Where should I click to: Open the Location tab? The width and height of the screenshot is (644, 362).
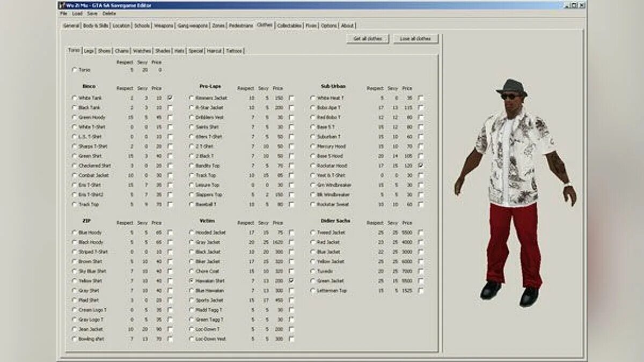pos(121,26)
